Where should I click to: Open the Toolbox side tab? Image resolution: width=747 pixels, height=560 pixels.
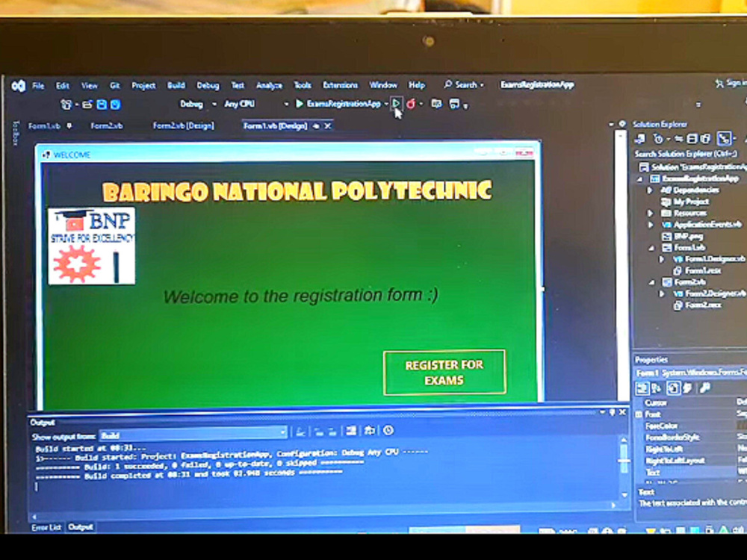pos(16,134)
